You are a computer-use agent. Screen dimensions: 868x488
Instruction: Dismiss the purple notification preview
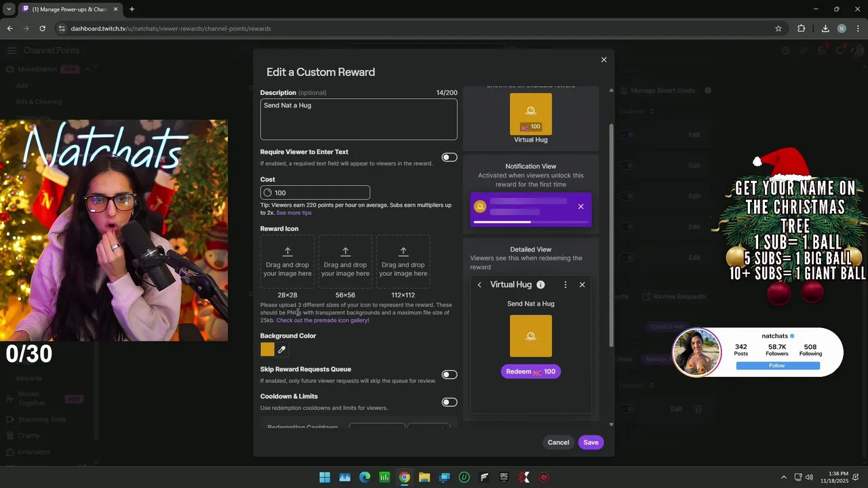(x=580, y=207)
